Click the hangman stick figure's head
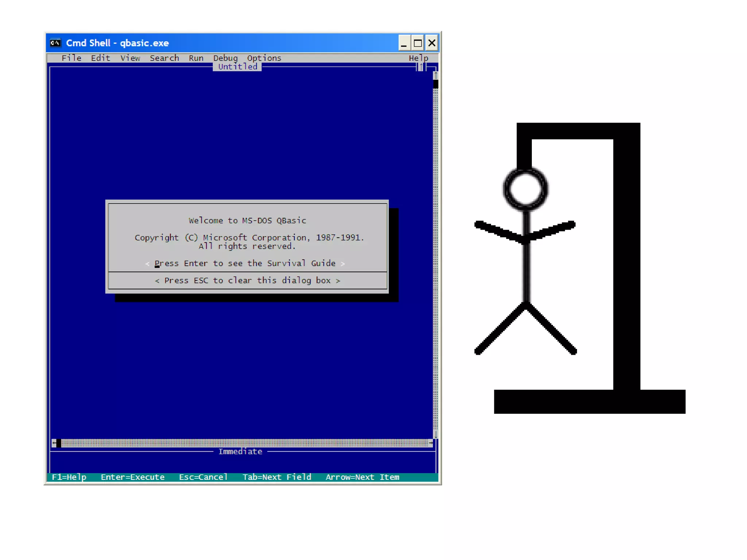The image size is (747, 560). [x=525, y=189]
